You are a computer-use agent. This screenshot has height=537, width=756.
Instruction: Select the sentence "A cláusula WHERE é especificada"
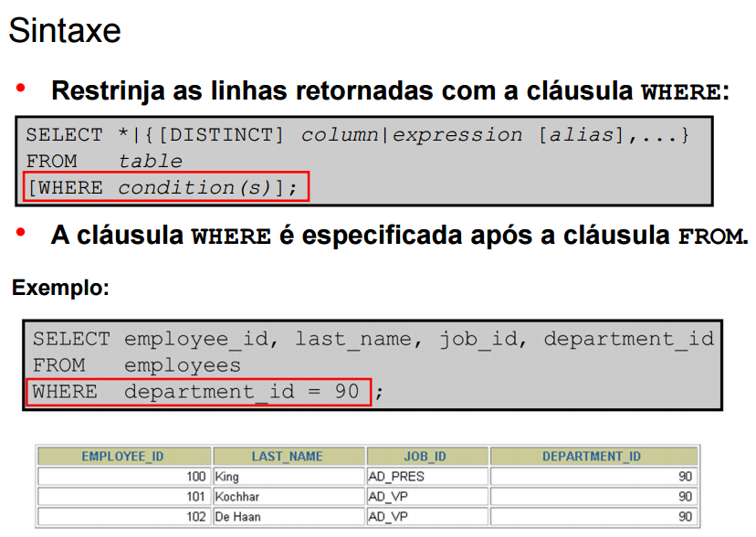coord(399,236)
